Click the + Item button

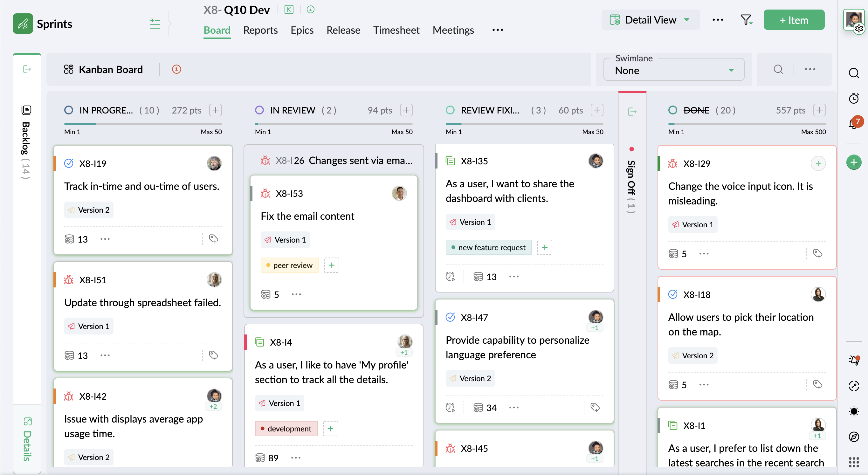point(794,20)
